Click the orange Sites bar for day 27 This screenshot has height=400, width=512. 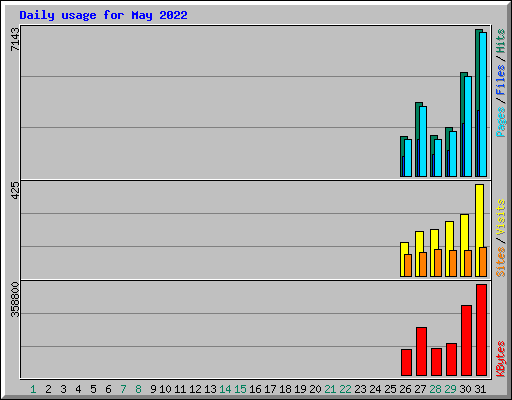point(423,264)
